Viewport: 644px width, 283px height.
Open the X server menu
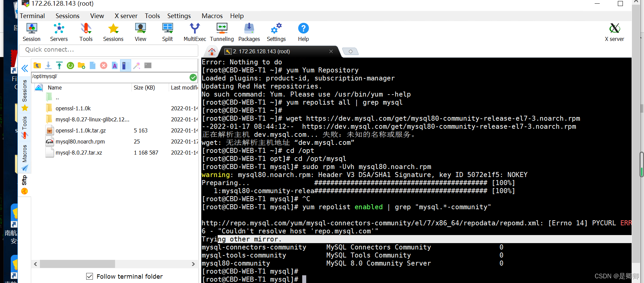pos(126,16)
